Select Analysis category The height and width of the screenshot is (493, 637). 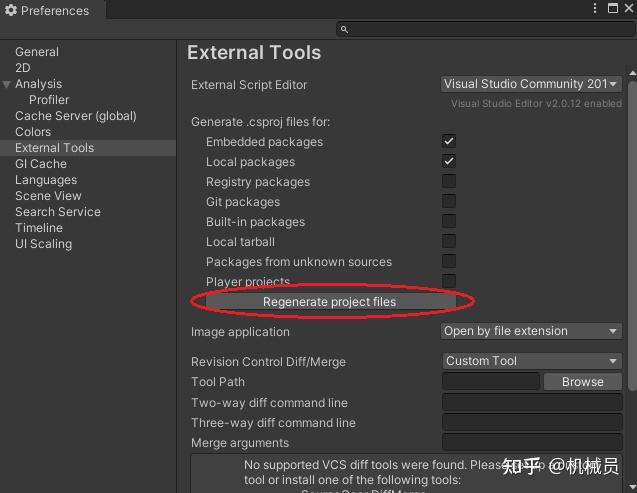(x=39, y=84)
